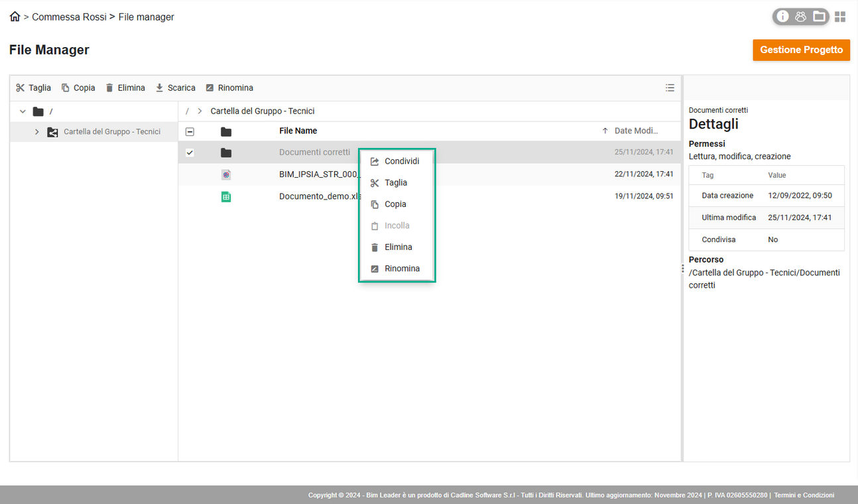Collapse the root folder tree node
Viewport: 858px width, 504px height.
point(23,111)
